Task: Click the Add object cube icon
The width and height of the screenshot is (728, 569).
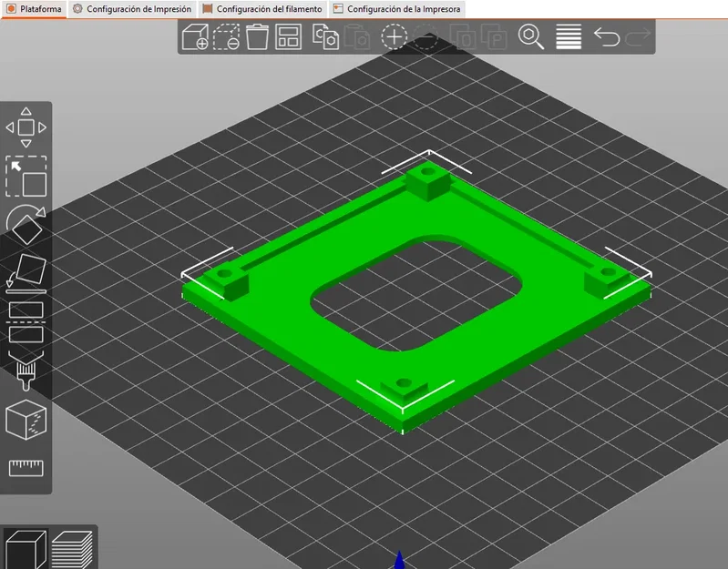Action: (x=195, y=36)
